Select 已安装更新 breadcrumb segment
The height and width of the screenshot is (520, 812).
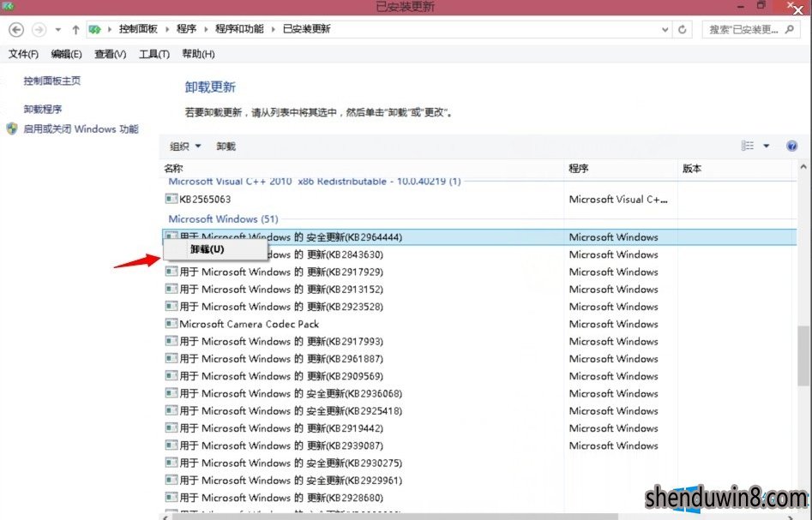tap(307, 29)
